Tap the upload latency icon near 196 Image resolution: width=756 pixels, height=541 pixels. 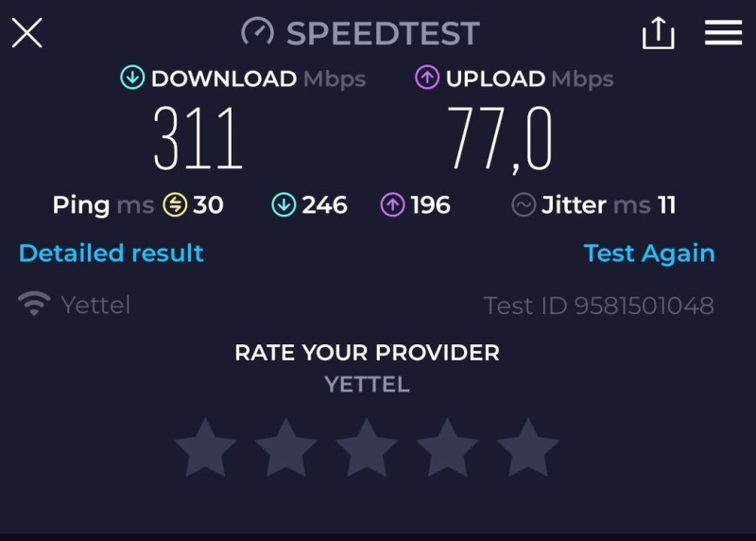click(x=393, y=204)
